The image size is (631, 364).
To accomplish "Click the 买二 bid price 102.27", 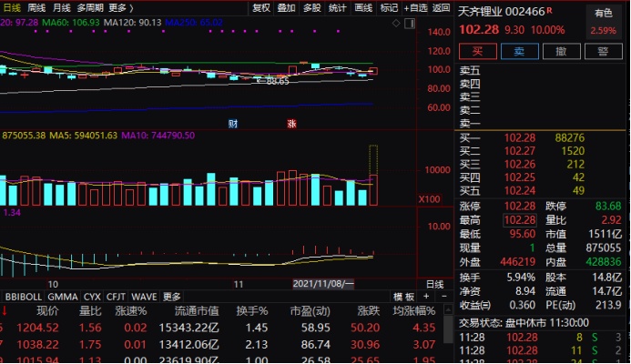I will tap(520, 151).
